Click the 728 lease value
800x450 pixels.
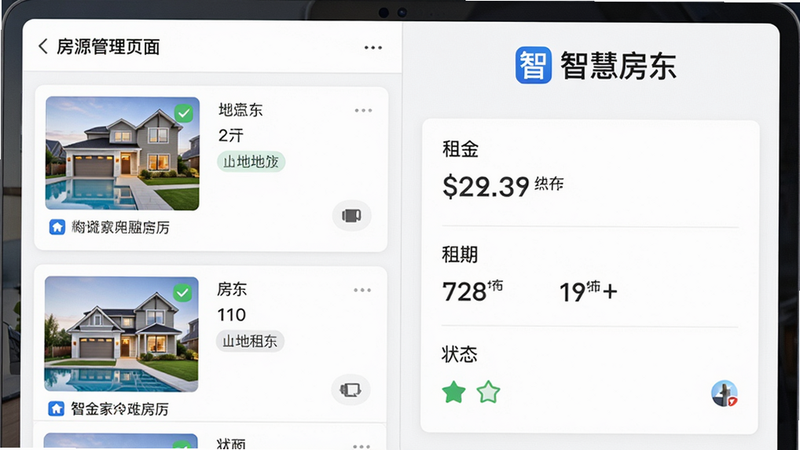click(x=464, y=292)
